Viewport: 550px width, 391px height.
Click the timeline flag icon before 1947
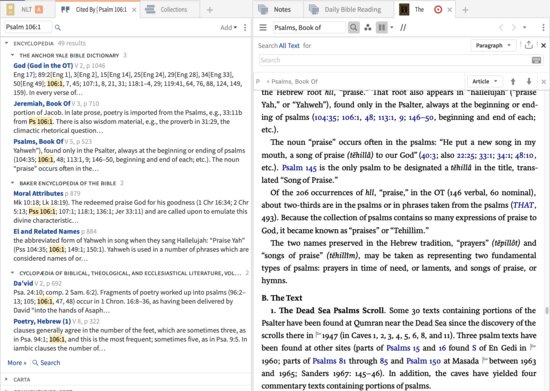318,335
